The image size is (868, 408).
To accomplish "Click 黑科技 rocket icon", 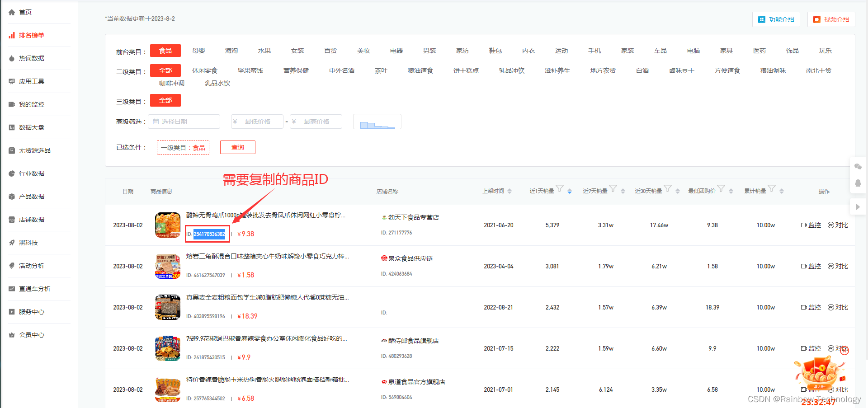I will [12, 243].
